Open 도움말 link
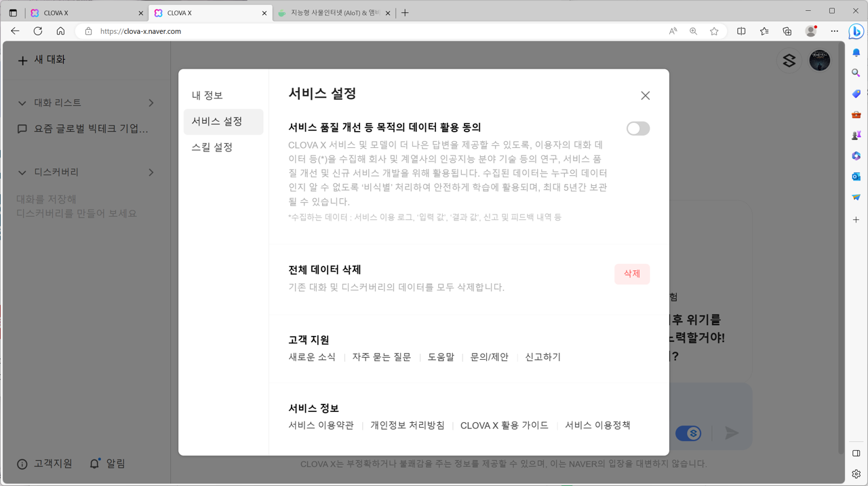The image size is (868, 486). pyautogui.click(x=441, y=357)
